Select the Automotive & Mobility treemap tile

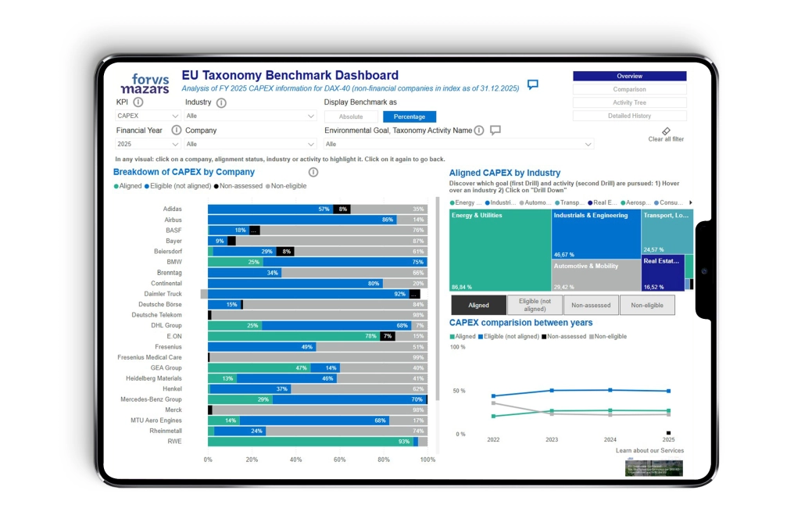596,275
